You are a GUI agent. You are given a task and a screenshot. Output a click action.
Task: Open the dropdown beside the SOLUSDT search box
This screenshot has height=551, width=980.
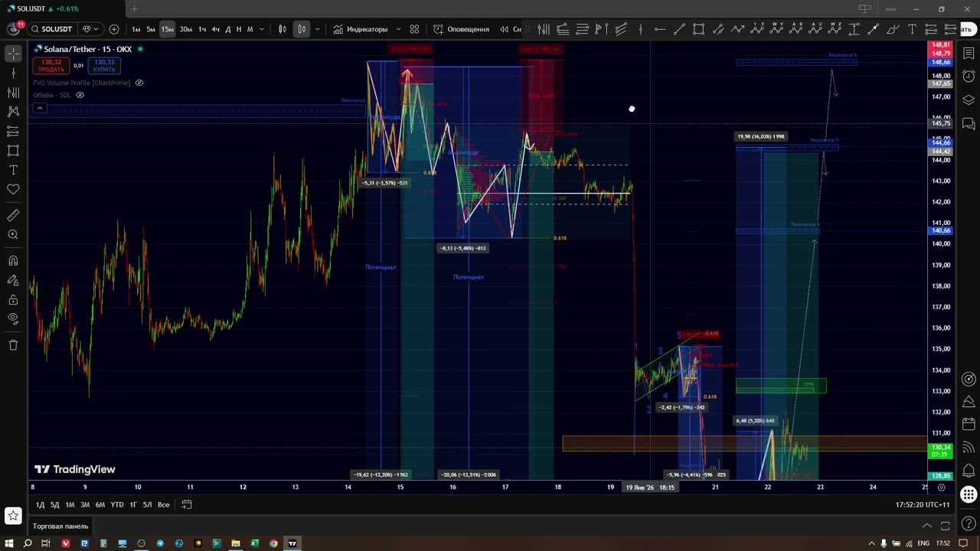pos(90,29)
